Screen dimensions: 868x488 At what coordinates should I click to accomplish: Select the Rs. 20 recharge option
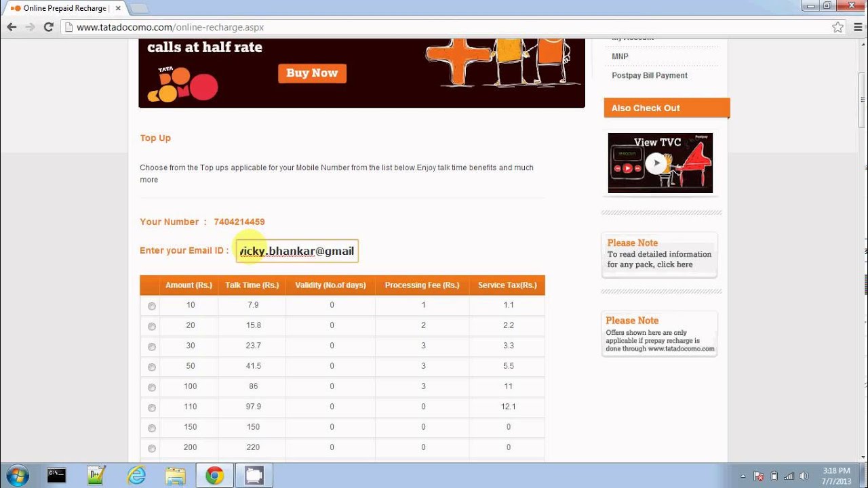coord(152,327)
